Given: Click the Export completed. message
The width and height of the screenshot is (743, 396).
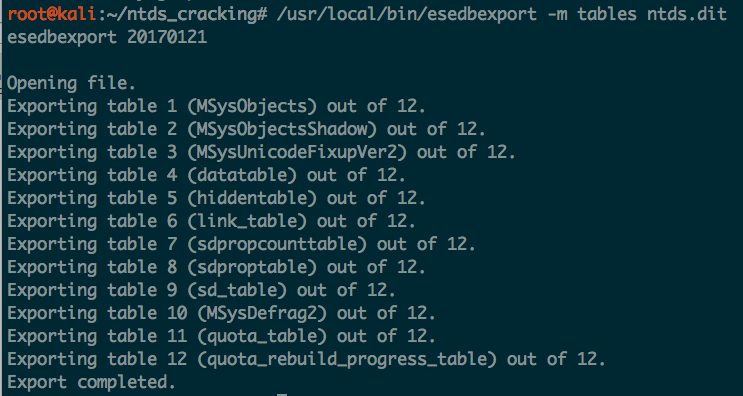Looking at the screenshot, I should (91, 382).
